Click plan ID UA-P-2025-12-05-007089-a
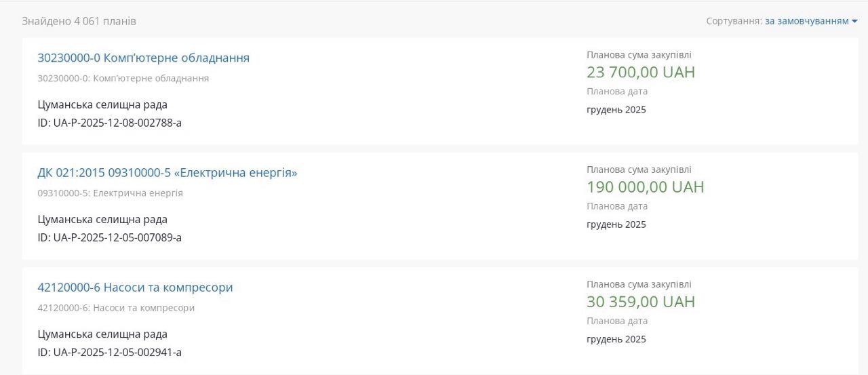 pyautogui.click(x=109, y=237)
